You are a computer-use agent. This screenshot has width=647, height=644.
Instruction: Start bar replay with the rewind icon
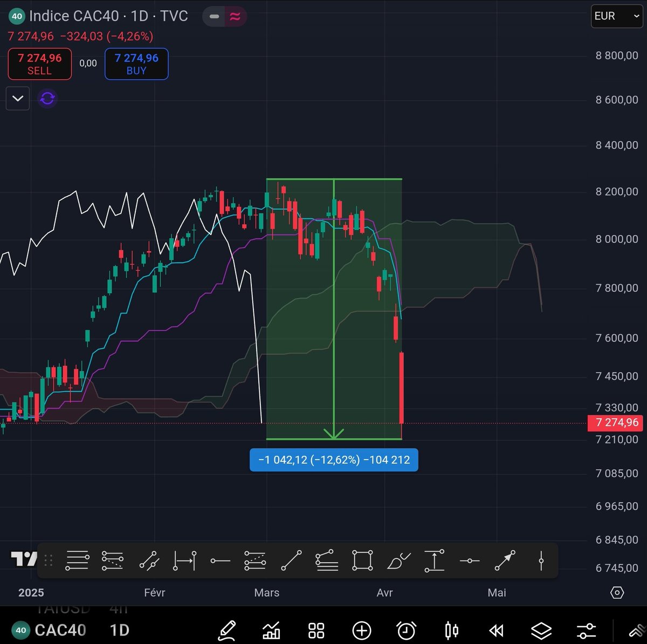tap(496, 630)
